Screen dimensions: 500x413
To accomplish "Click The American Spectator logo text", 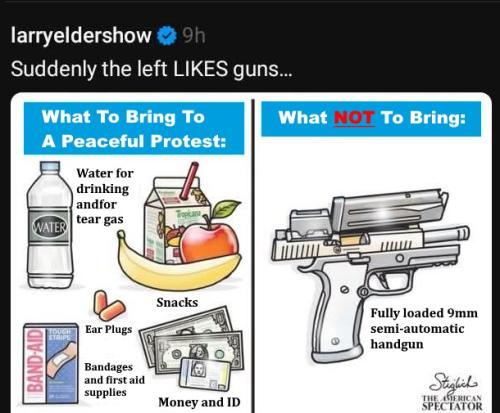I will point(452,403).
